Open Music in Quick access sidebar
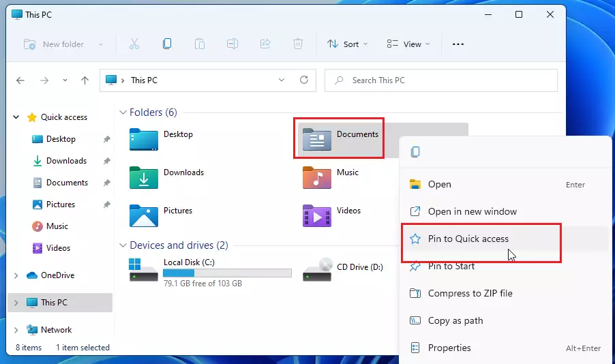615x364 pixels. [50, 226]
